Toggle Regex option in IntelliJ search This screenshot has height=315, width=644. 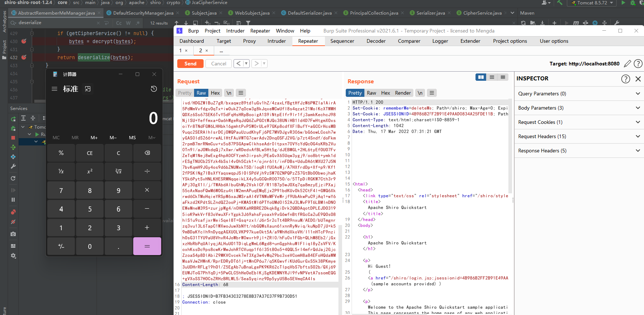coord(137,23)
